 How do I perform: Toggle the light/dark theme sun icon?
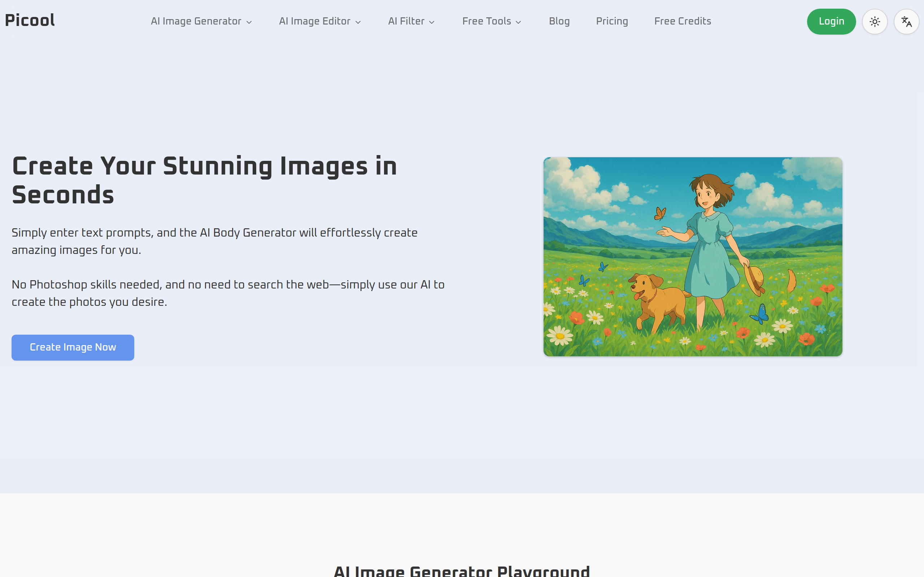pyautogui.click(x=874, y=22)
